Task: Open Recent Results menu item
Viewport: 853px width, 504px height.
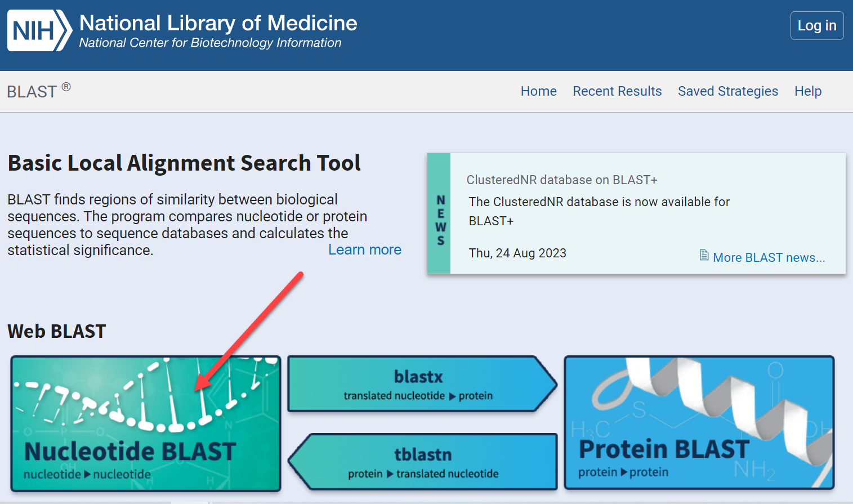Action: point(617,91)
